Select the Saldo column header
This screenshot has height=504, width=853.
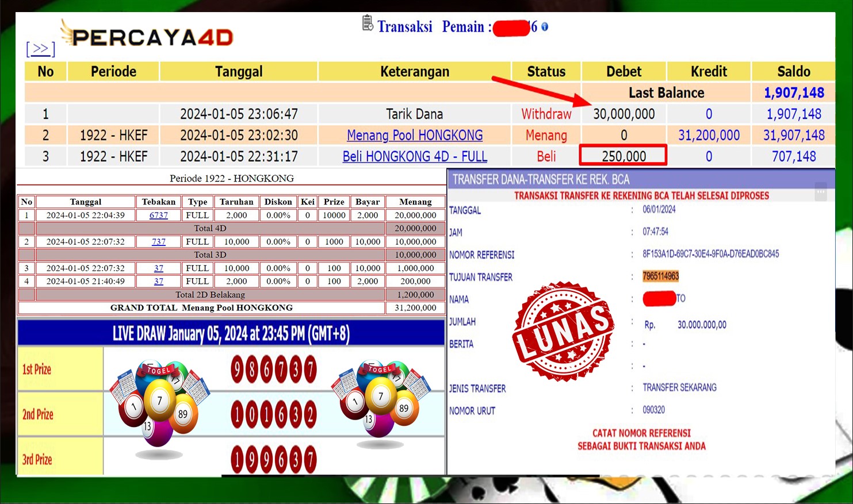click(793, 72)
